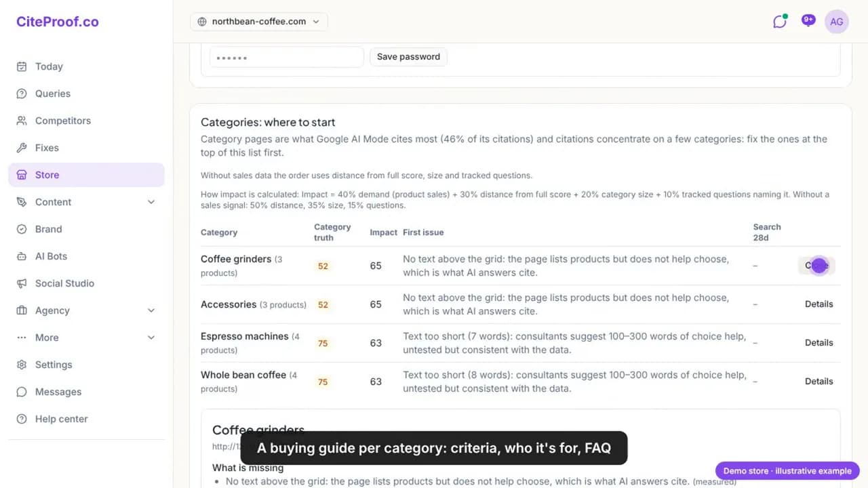Select the Brand badge icon
The height and width of the screenshot is (488, 868).
click(x=22, y=229)
